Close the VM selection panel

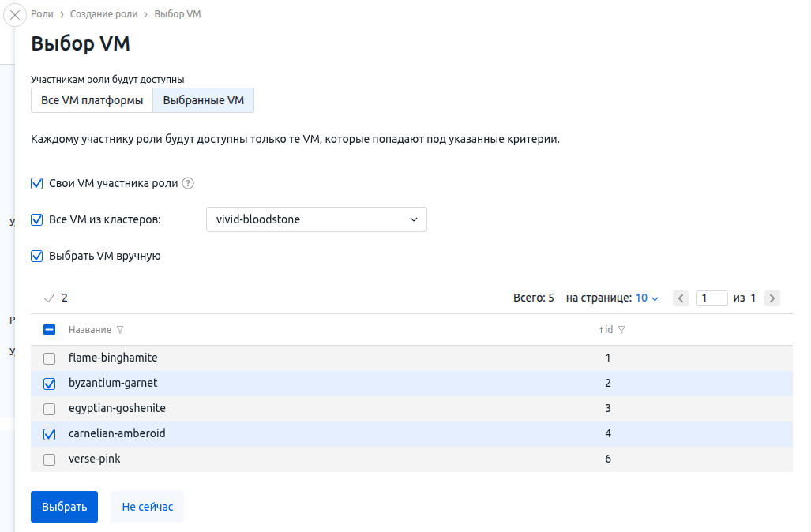[x=15, y=15]
